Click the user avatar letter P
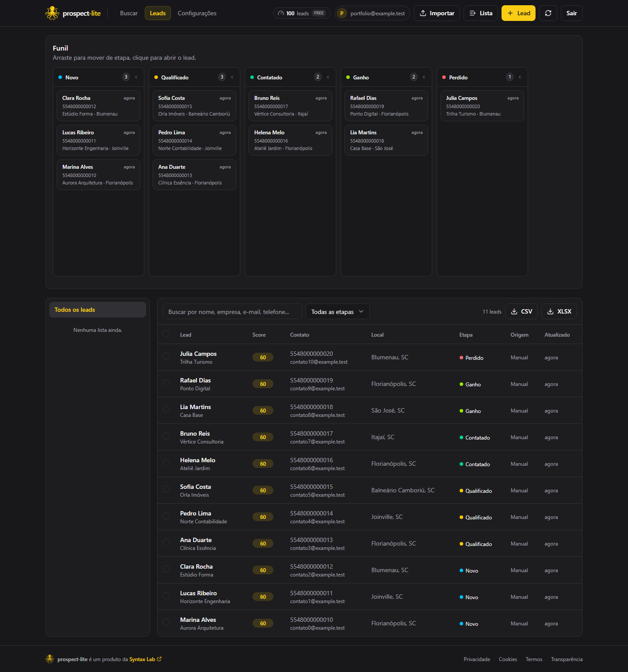This screenshot has width=628, height=672. tap(342, 13)
